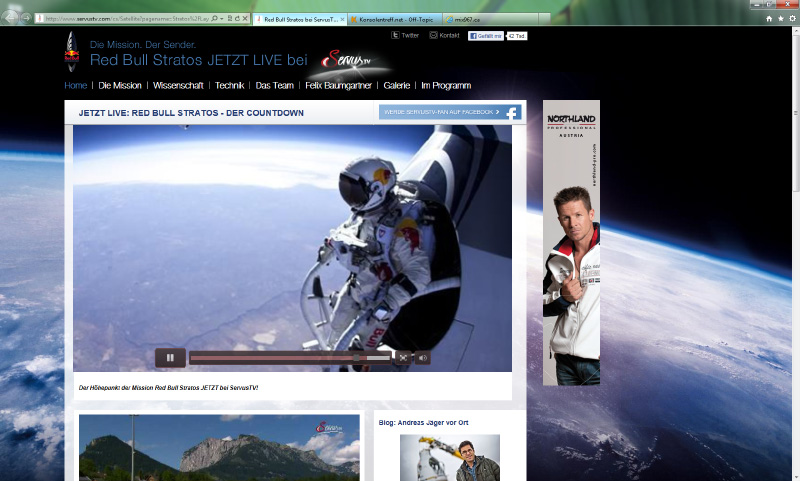This screenshot has width=800, height=481.
Task: Stop loading with the X icon in address bar
Action: coord(245,18)
